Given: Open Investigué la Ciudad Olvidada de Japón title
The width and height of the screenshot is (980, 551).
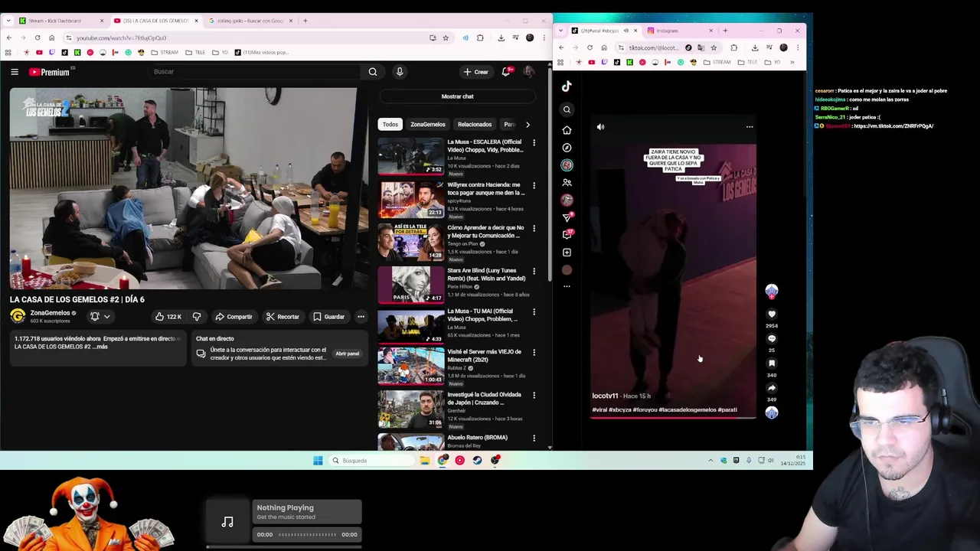Looking at the screenshot, I should coord(484,399).
